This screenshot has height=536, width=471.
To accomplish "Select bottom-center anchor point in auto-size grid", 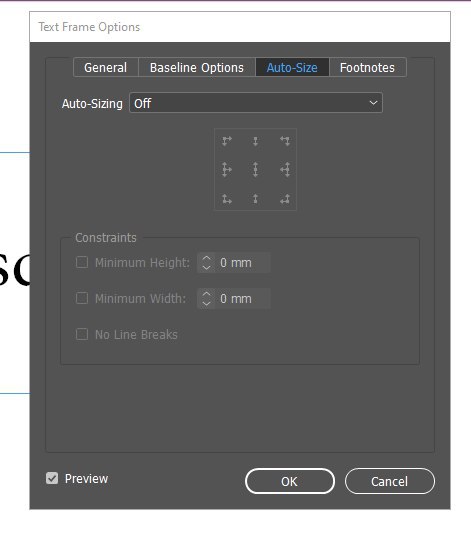I will pyautogui.click(x=255, y=199).
